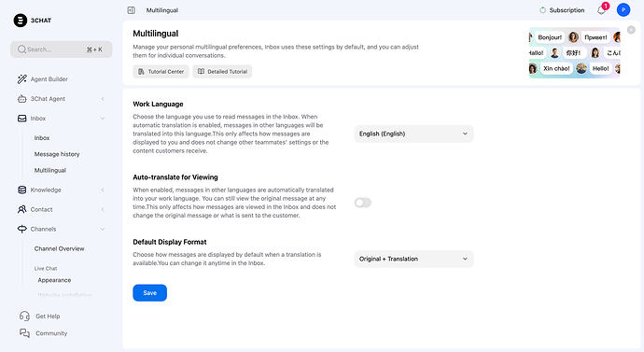Click the Auto-translate for Viewing heading

click(x=175, y=177)
